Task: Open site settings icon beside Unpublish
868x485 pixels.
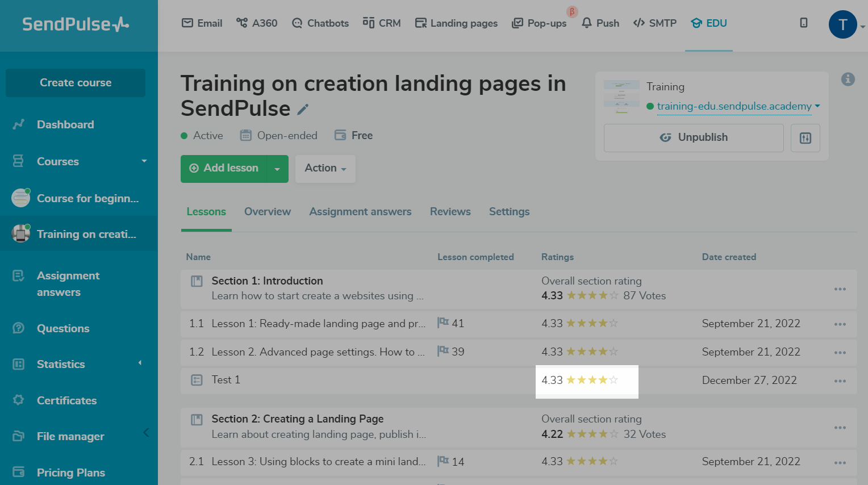Action: click(805, 138)
